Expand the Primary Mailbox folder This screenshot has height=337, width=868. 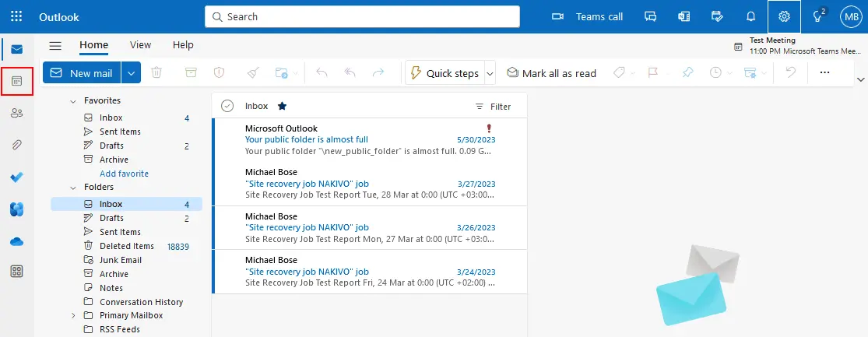coord(73,316)
